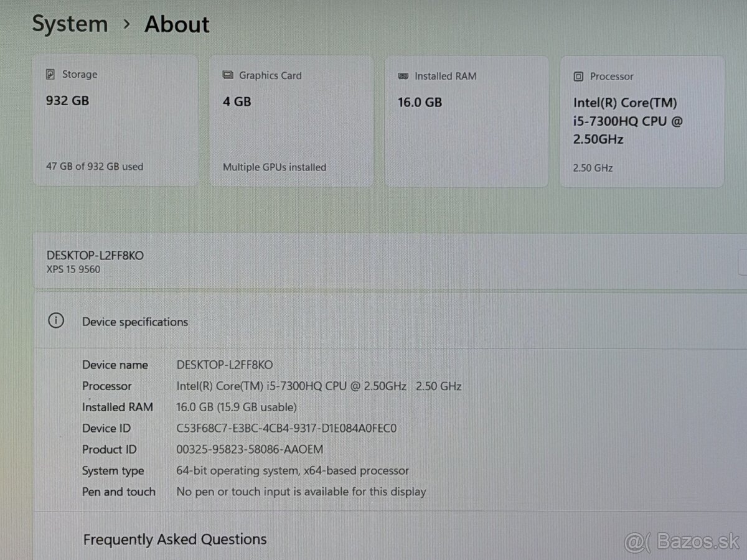Click the info icon beside Device specifications

(x=56, y=320)
